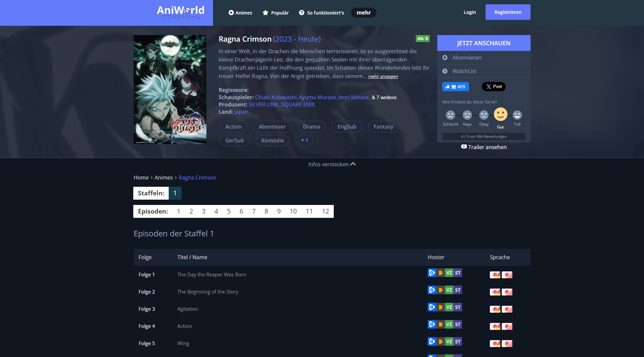
Task: Click the clock icon next to WatchList
Action: [445, 71]
